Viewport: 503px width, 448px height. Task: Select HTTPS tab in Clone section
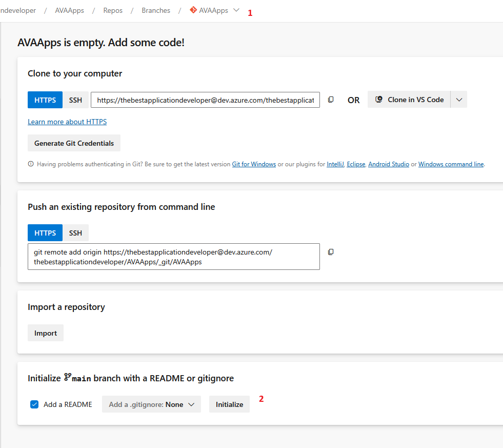(45, 100)
